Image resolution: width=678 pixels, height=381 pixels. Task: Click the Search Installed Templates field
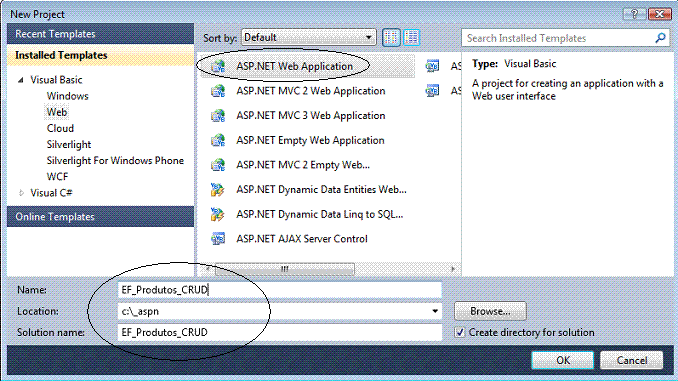click(x=566, y=38)
